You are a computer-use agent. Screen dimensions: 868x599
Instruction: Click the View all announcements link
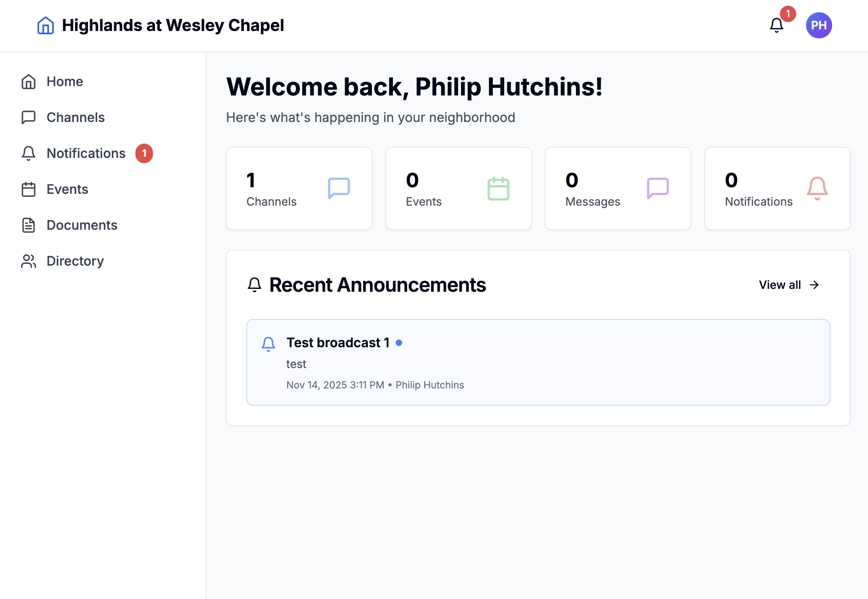780,285
